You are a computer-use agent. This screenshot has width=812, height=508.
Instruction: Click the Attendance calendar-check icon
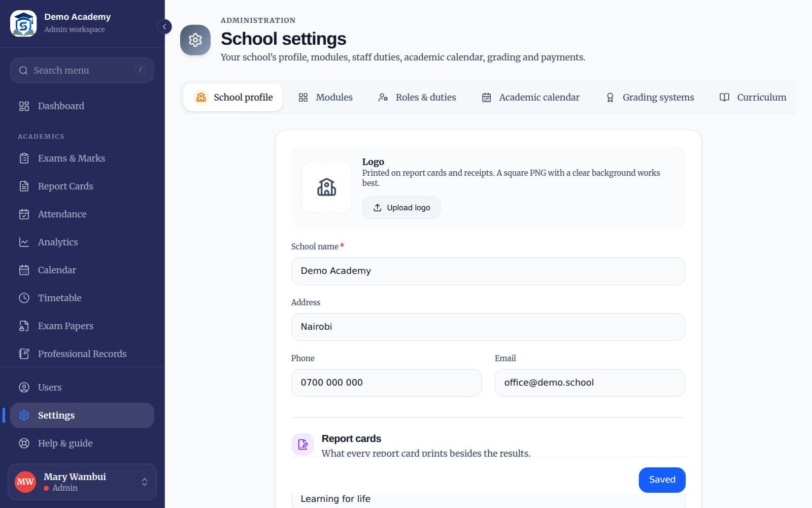[24, 214]
